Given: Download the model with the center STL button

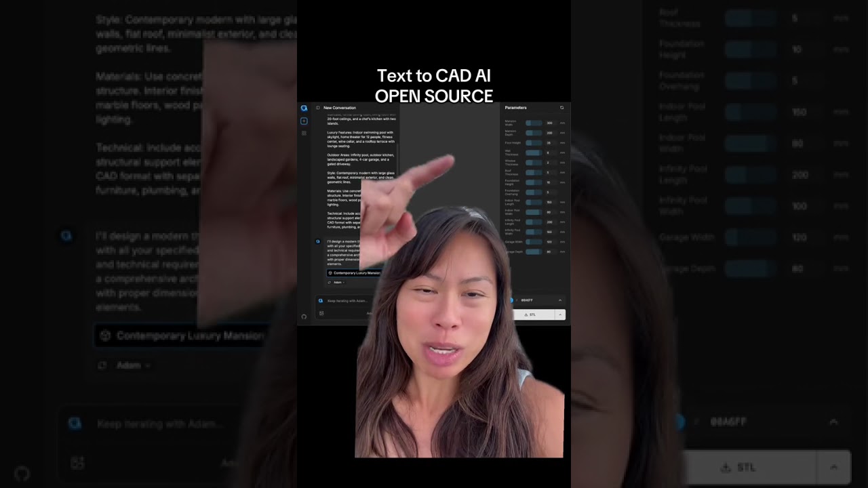Looking at the screenshot, I should [534, 314].
